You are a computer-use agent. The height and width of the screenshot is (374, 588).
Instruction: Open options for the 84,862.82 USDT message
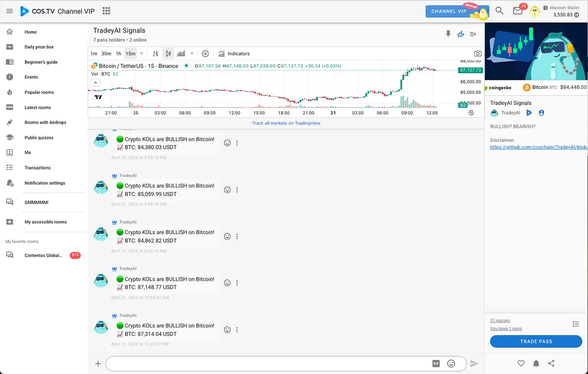[x=237, y=236]
